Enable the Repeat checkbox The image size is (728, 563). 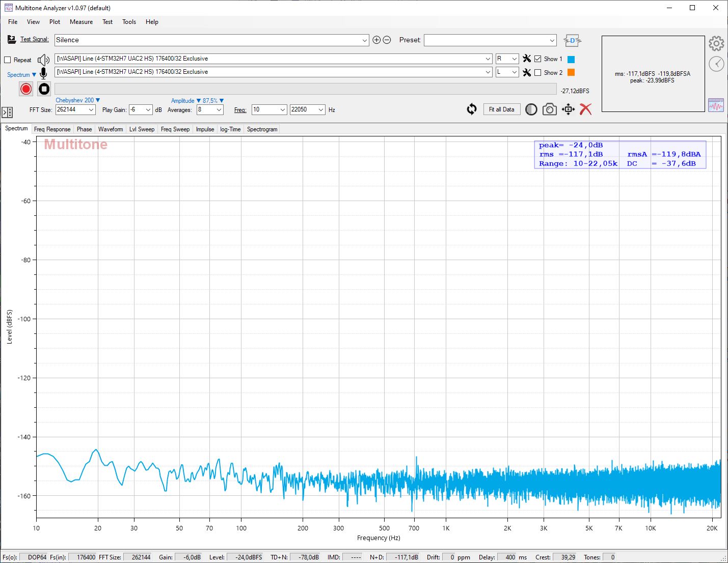pos(8,60)
